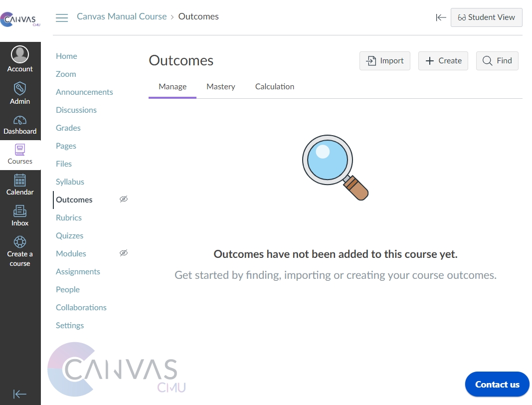
Task: Click the Create outcome button
Action: 443,61
